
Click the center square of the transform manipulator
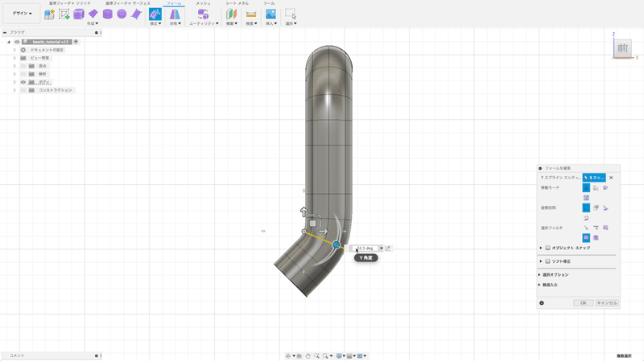312,224
